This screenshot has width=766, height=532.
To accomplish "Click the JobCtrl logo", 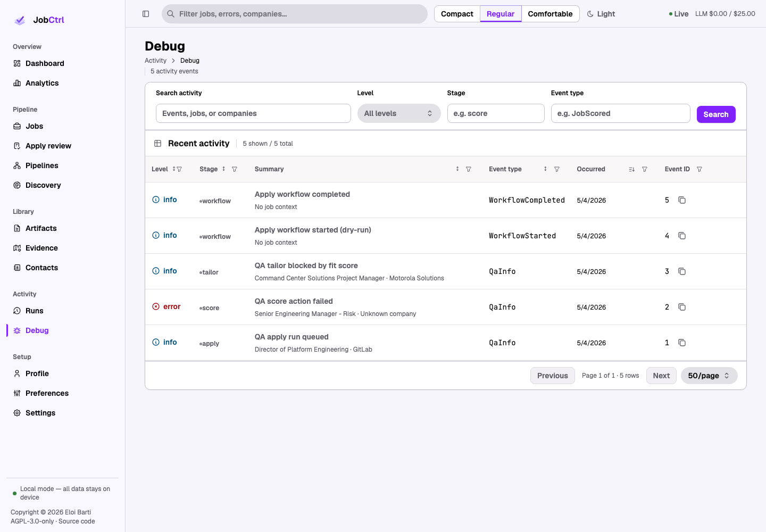I will 39,20.
